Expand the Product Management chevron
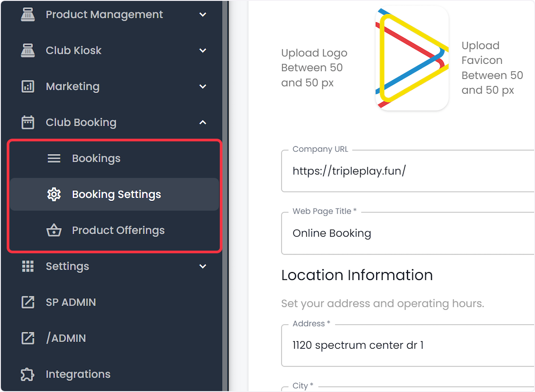 click(203, 15)
